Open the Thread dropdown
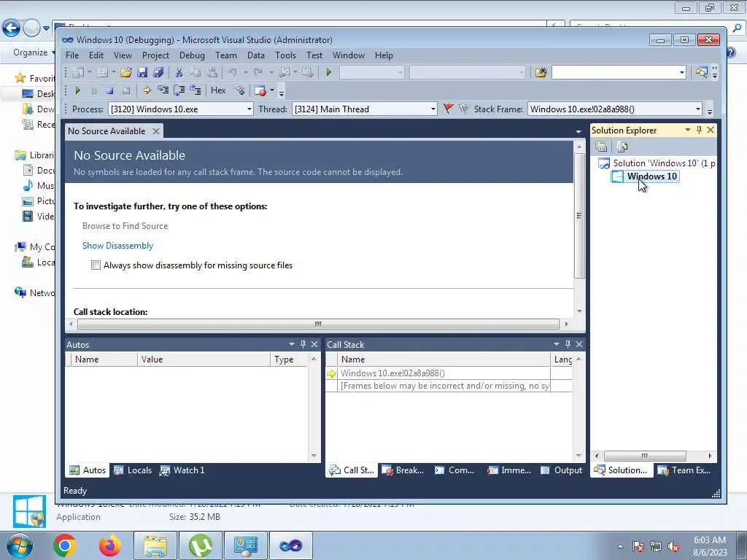Screen dimensions: 747x560 pos(433,109)
